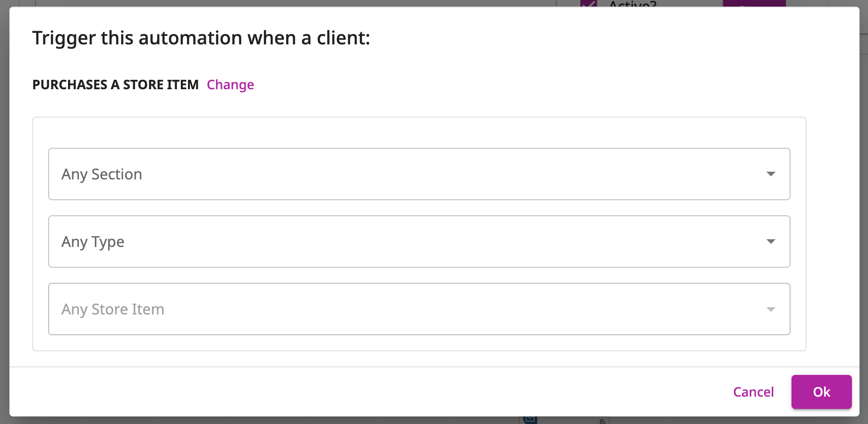Open the Any Store Item dropdown
Image resolution: width=868 pixels, height=424 pixels.
[x=419, y=309]
